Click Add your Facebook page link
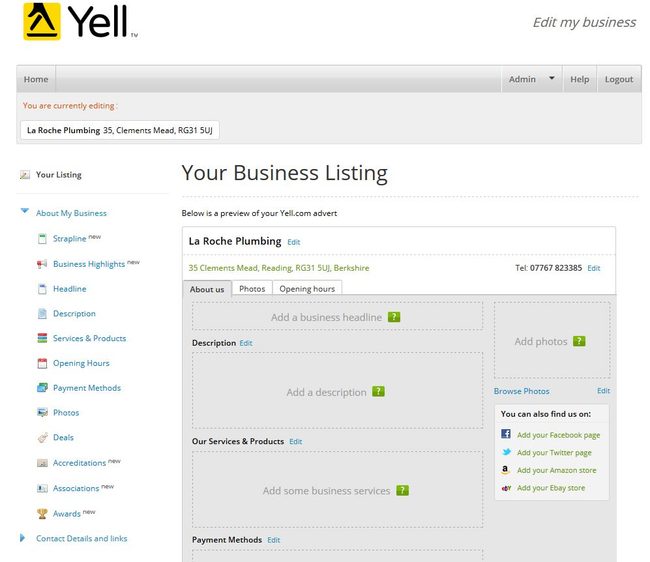650x562 pixels. (x=558, y=435)
